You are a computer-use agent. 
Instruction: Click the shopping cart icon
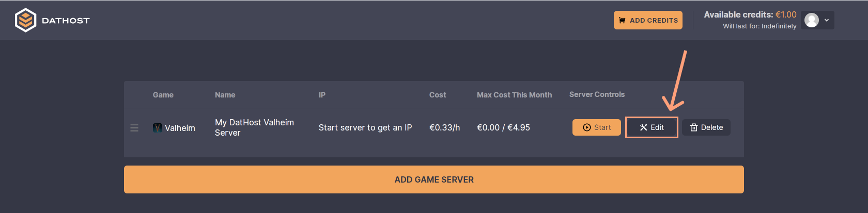(622, 20)
